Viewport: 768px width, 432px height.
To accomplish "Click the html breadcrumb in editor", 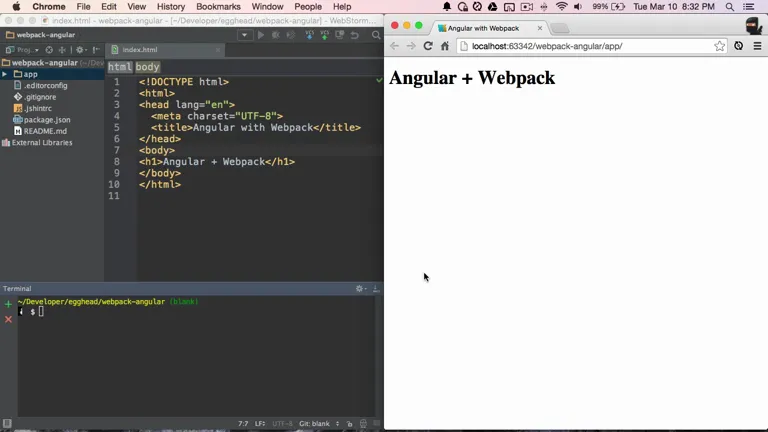I will pyautogui.click(x=120, y=67).
